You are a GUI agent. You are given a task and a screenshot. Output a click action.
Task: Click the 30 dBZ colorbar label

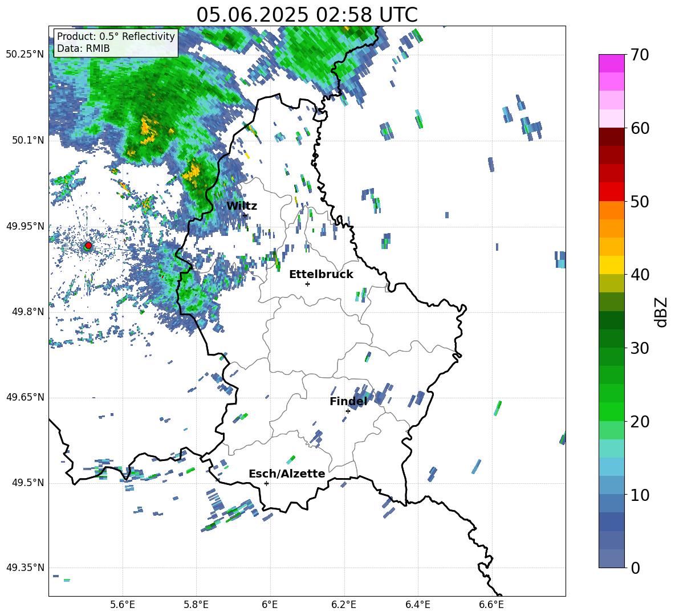(x=640, y=348)
